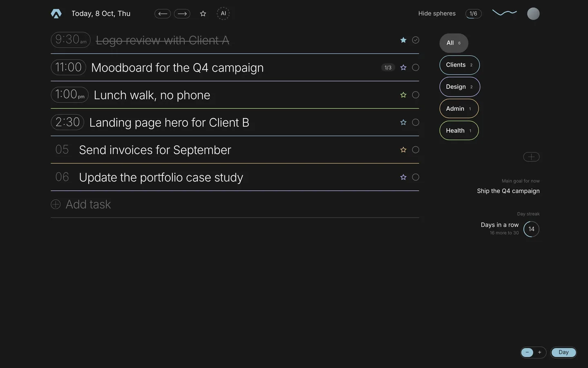This screenshot has height=368, width=588.
Task: Click the app logo in the top-left
Action: (56, 13)
